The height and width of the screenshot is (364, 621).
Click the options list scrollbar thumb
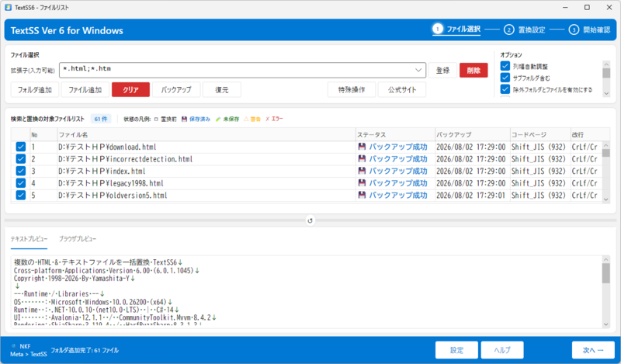[x=606, y=73]
